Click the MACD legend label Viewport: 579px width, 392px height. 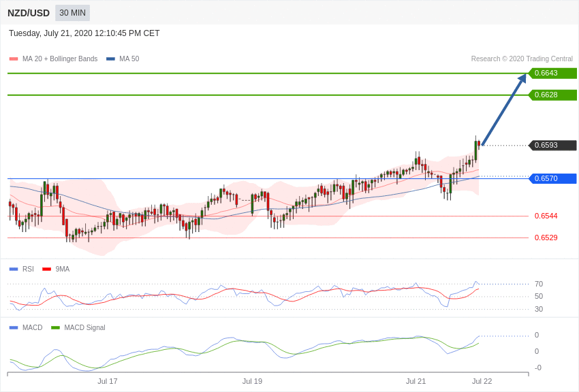coord(33,327)
